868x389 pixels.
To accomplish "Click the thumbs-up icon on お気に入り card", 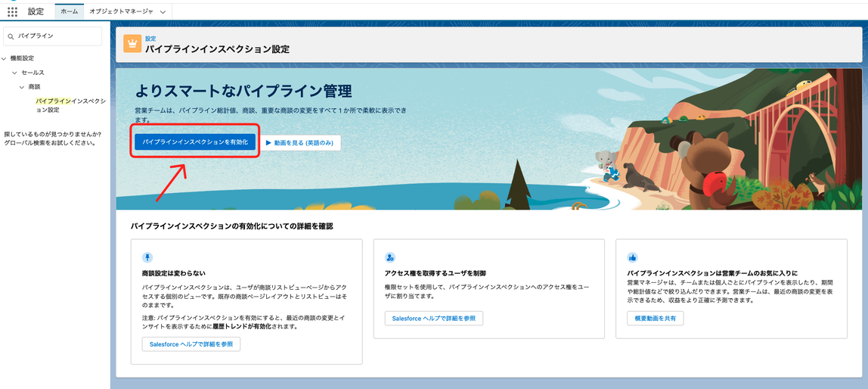I will [632, 257].
